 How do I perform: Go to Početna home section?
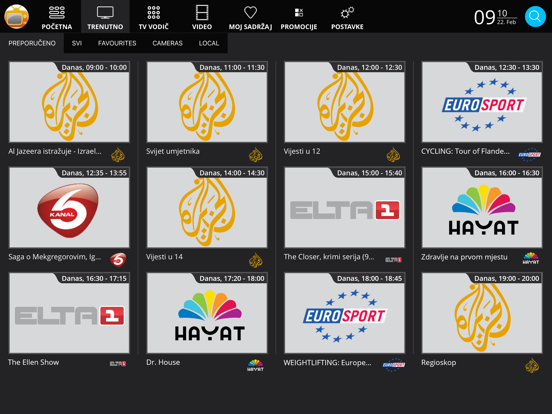[57, 17]
